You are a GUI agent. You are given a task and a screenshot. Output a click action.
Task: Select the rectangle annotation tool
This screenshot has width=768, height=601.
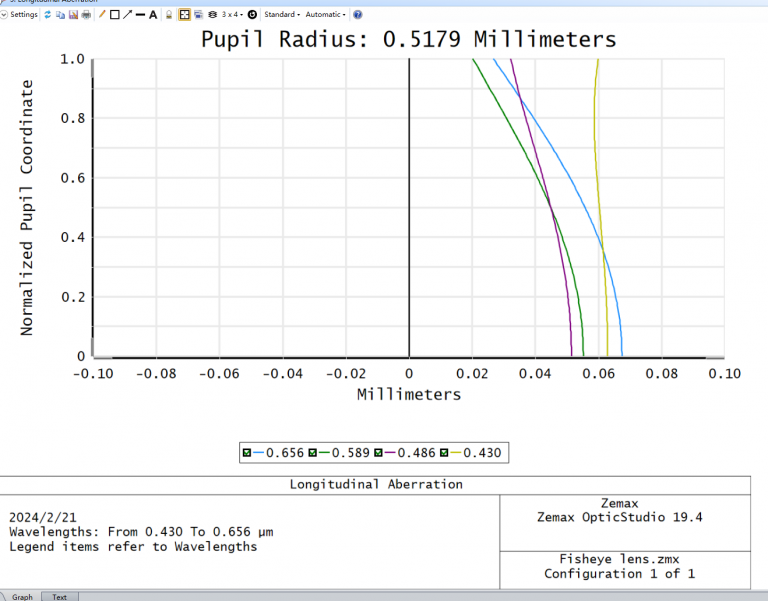click(115, 15)
